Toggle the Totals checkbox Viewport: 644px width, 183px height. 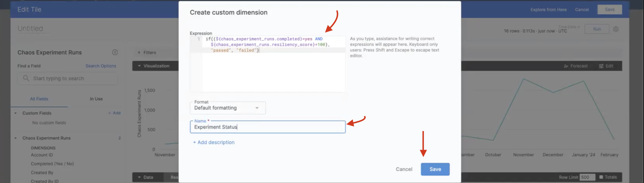(x=601, y=177)
